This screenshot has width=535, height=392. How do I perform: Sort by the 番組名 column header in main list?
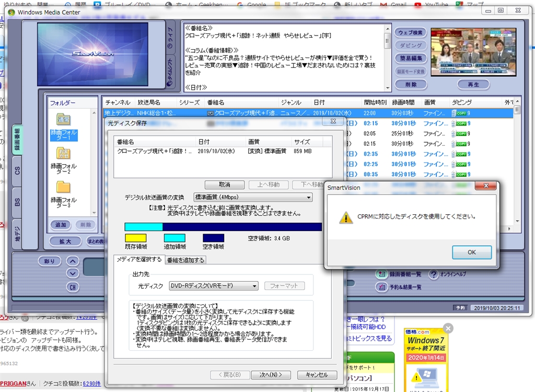[241, 102]
